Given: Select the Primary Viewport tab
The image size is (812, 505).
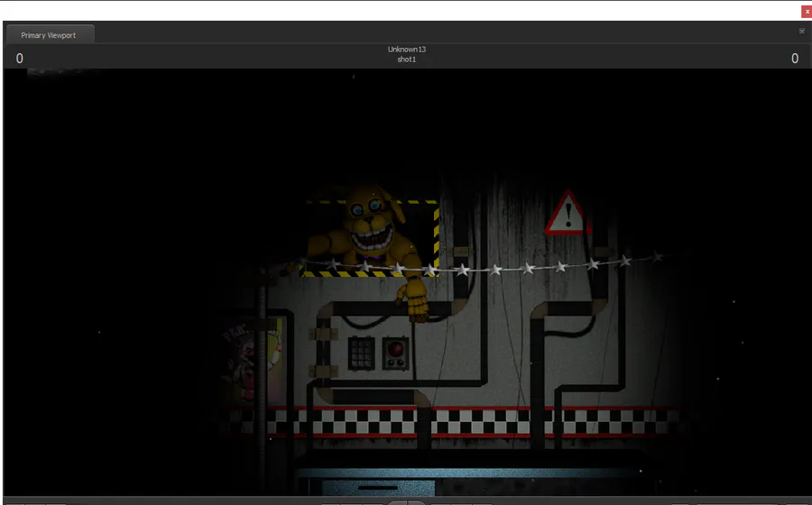Looking at the screenshot, I should point(50,34).
